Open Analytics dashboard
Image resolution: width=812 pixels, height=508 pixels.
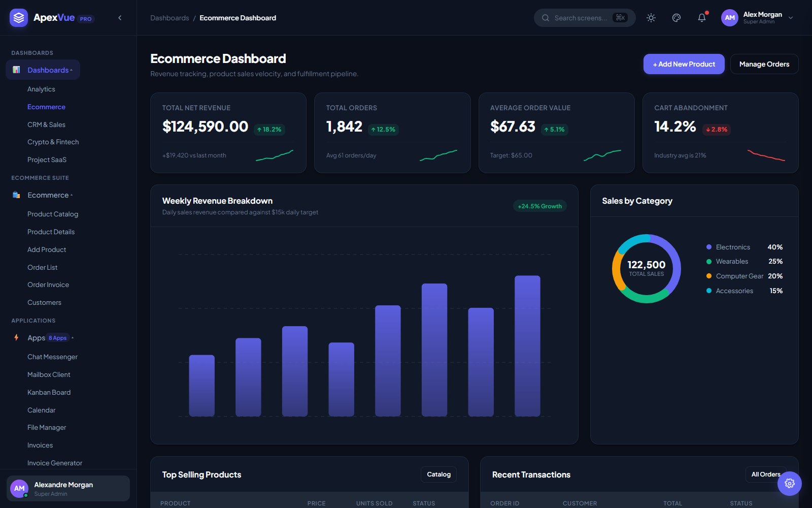[41, 89]
